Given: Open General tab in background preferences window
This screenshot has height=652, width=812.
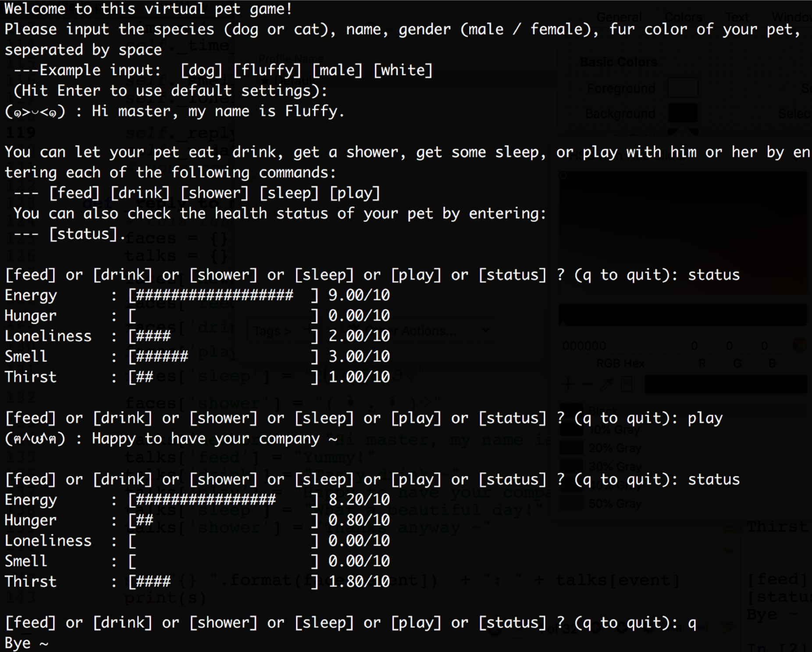Looking at the screenshot, I should tap(619, 17).
